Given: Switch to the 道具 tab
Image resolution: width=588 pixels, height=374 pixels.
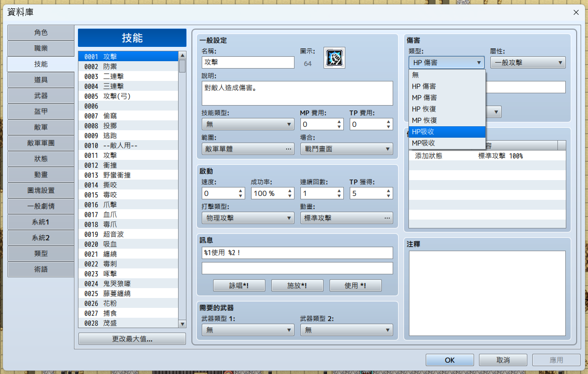Looking at the screenshot, I should pyautogui.click(x=41, y=80).
